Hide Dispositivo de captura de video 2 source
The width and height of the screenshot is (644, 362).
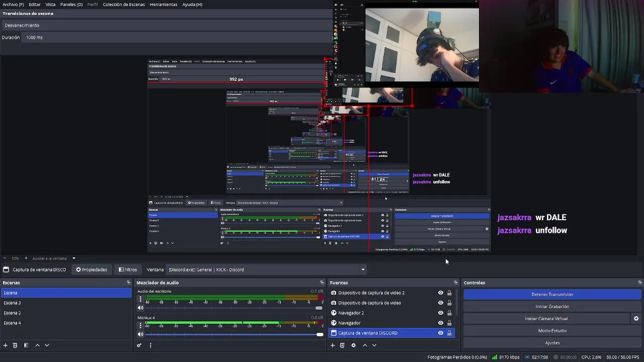(441, 293)
